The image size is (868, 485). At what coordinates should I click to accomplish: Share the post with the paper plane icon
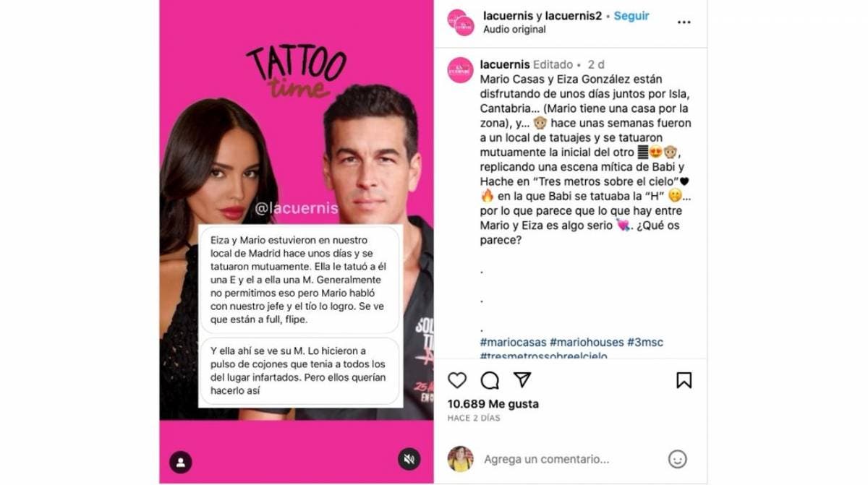[x=522, y=380]
